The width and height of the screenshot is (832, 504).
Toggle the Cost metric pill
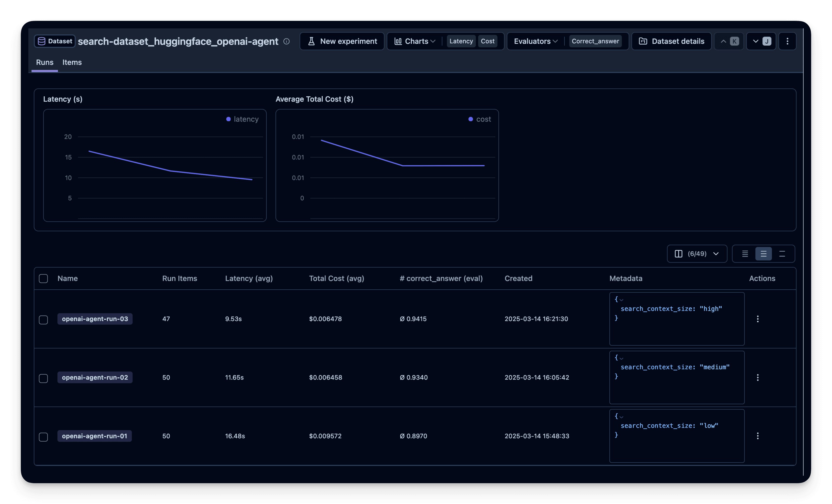tap(487, 41)
